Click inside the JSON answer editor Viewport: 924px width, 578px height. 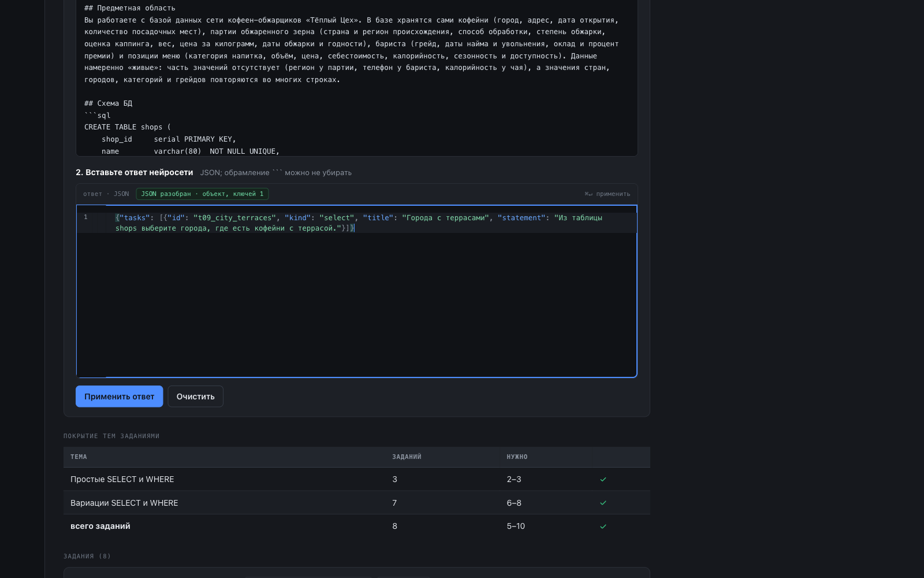(356, 291)
